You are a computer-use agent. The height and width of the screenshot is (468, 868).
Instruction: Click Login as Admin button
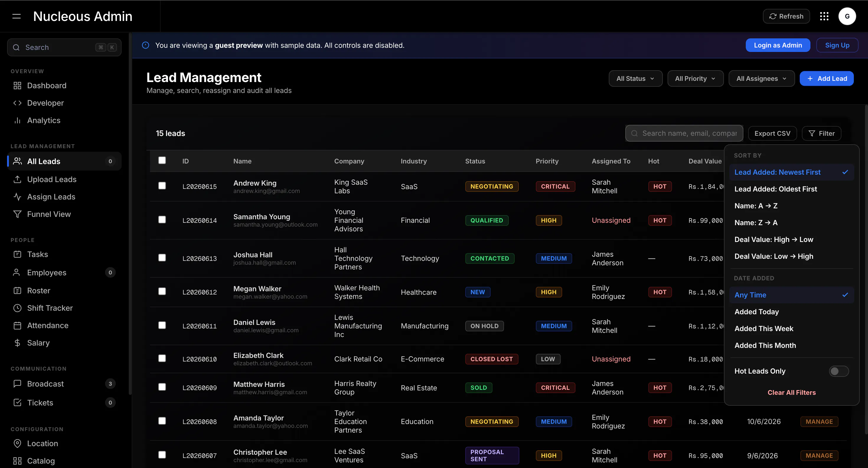point(778,45)
